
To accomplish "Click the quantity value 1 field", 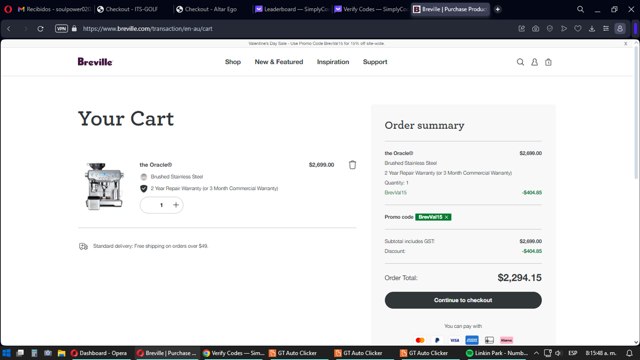I will point(161,205).
